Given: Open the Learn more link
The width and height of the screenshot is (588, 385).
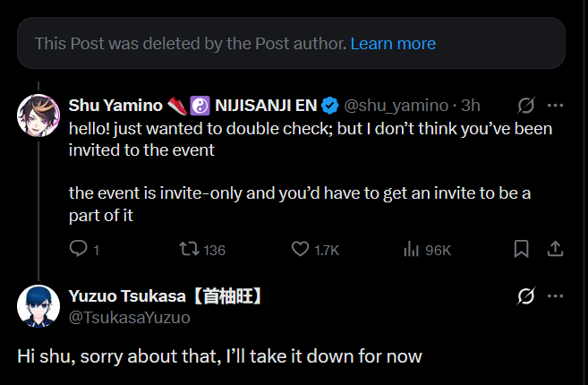Looking at the screenshot, I should click(393, 44).
